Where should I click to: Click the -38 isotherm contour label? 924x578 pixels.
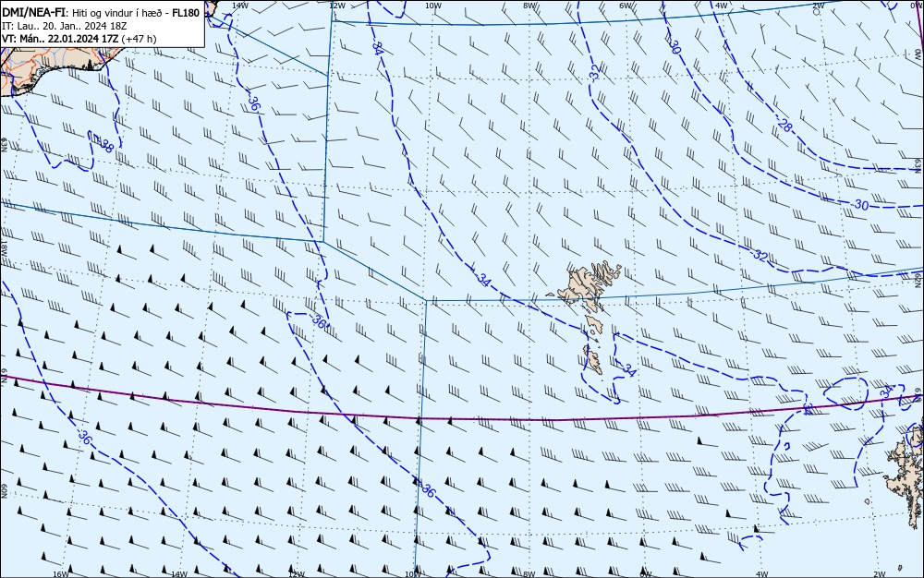103,145
